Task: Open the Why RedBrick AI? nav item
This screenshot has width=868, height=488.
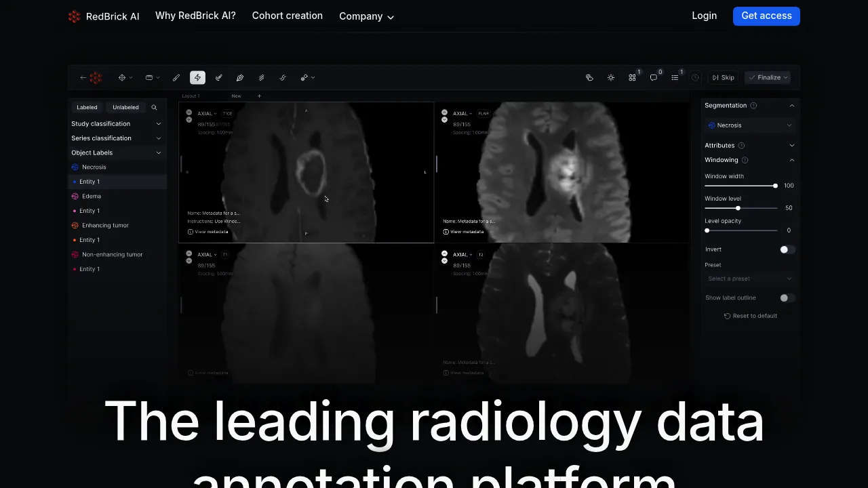Action: tap(195, 16)
